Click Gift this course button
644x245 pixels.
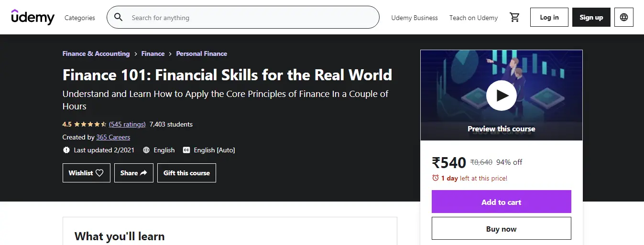186,173
